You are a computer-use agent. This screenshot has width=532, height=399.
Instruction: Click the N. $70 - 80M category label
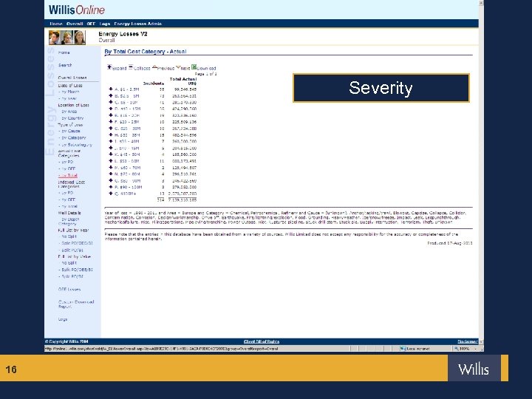pyautogui.click(x=127, y=174)
